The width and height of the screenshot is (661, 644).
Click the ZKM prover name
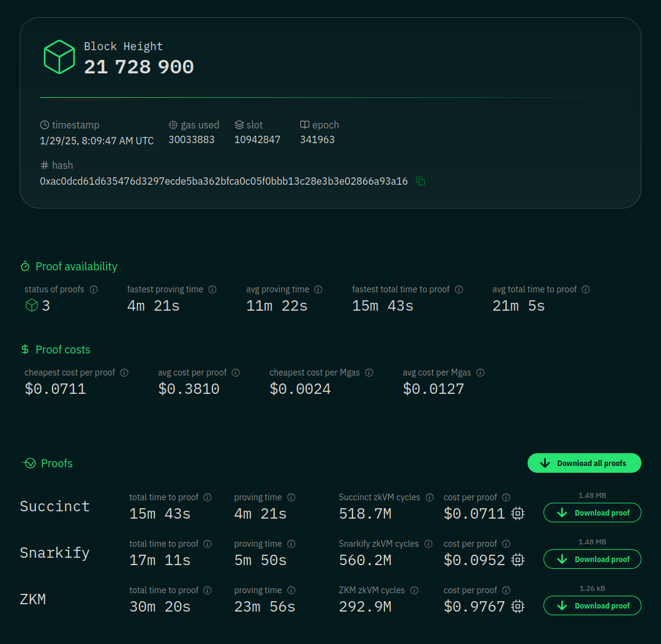tap(33, 599)
